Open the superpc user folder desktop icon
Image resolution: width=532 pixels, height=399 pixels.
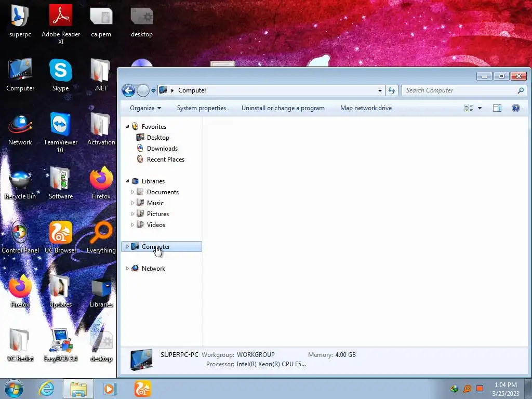point(20,20)
